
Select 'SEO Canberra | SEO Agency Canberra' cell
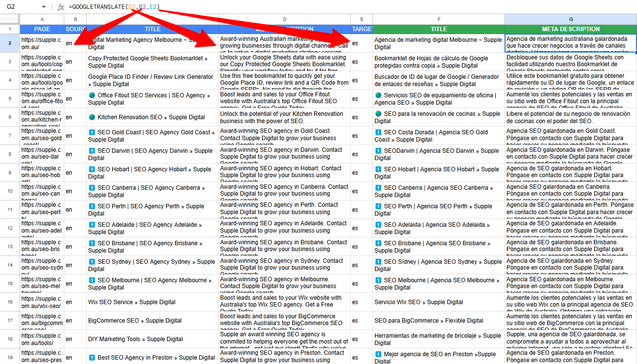[x=152, y=191]
